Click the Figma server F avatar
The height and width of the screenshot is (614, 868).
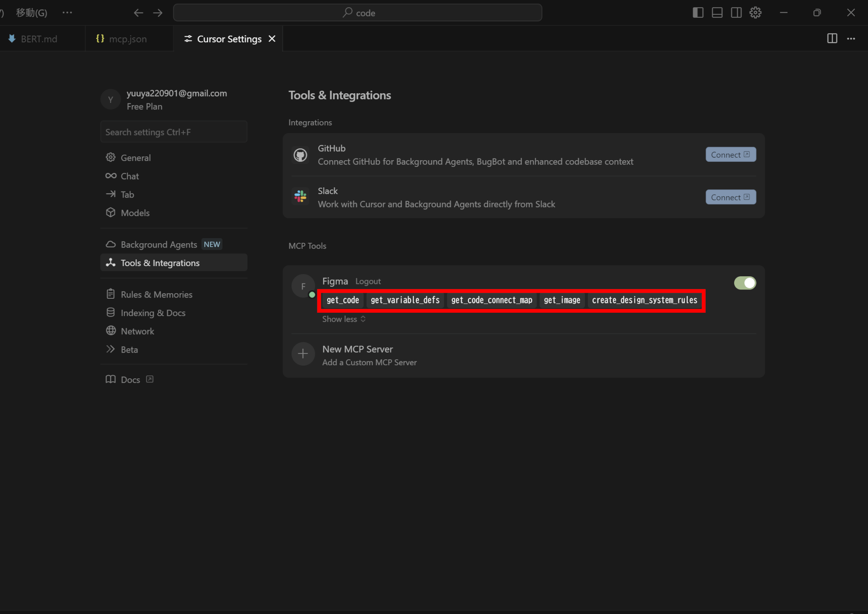(303, 286)
